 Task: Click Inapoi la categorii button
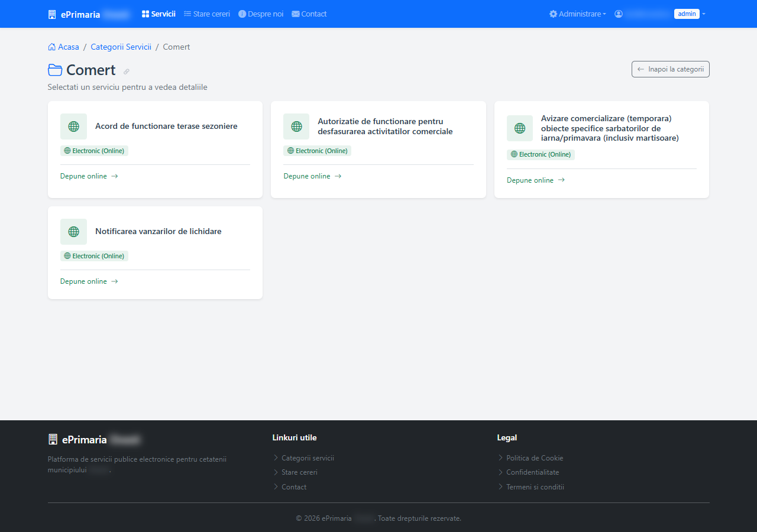671,69
